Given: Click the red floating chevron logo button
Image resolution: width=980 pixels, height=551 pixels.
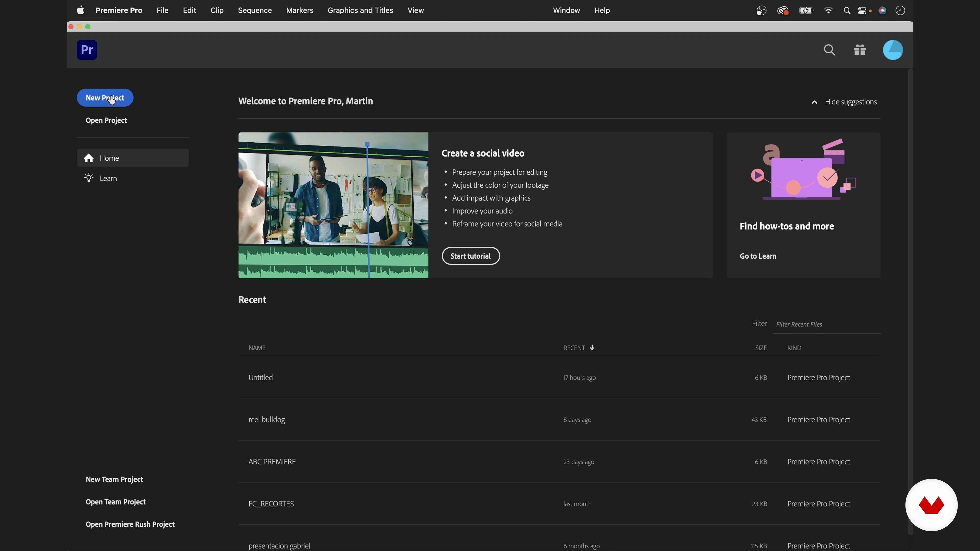Looking at the screenshot, I should (x=931, y=505).
